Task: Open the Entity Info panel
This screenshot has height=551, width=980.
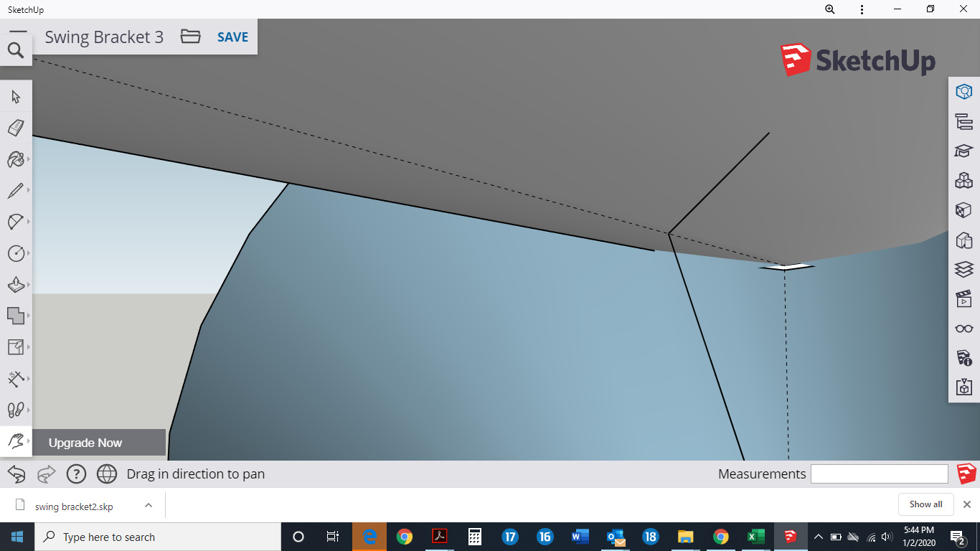Action: 963,92
